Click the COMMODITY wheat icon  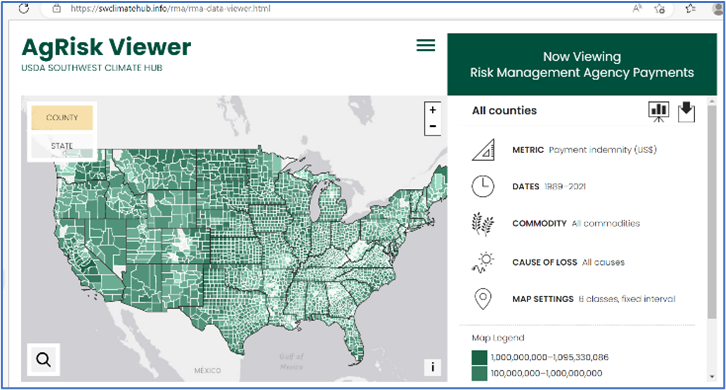point(483,224)
